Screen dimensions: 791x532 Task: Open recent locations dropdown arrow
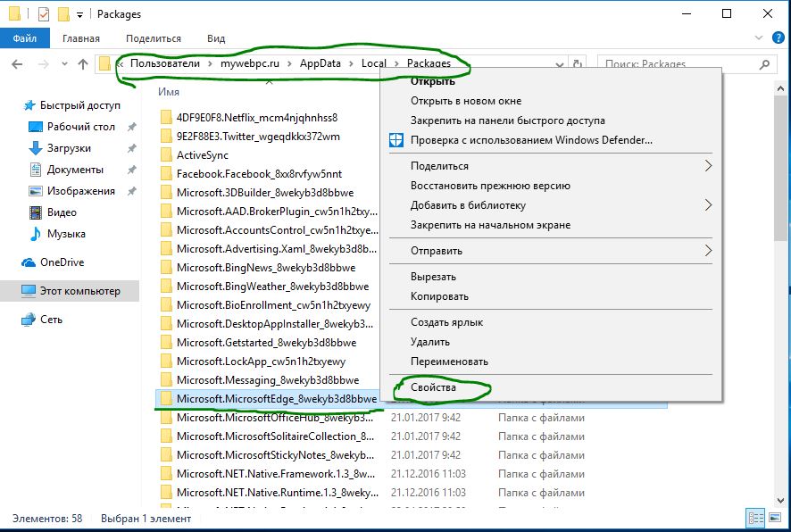click(x=64, y=64)
